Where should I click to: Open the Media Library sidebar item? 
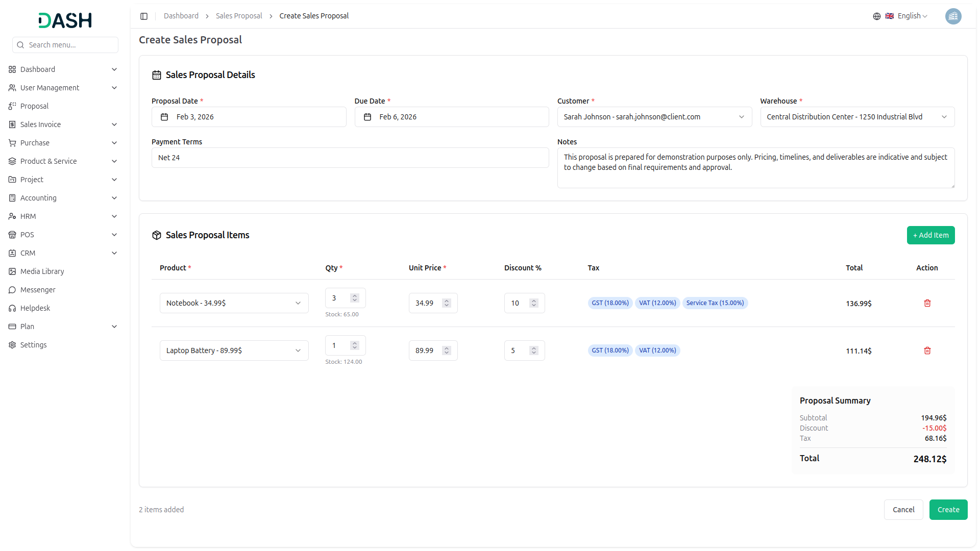click(x=42, y=271)
